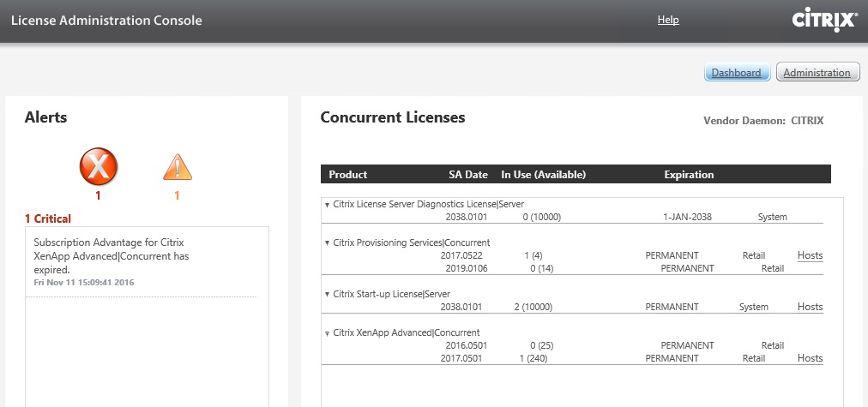Open Hosts link for Start-up License

[x=810, y=307]
